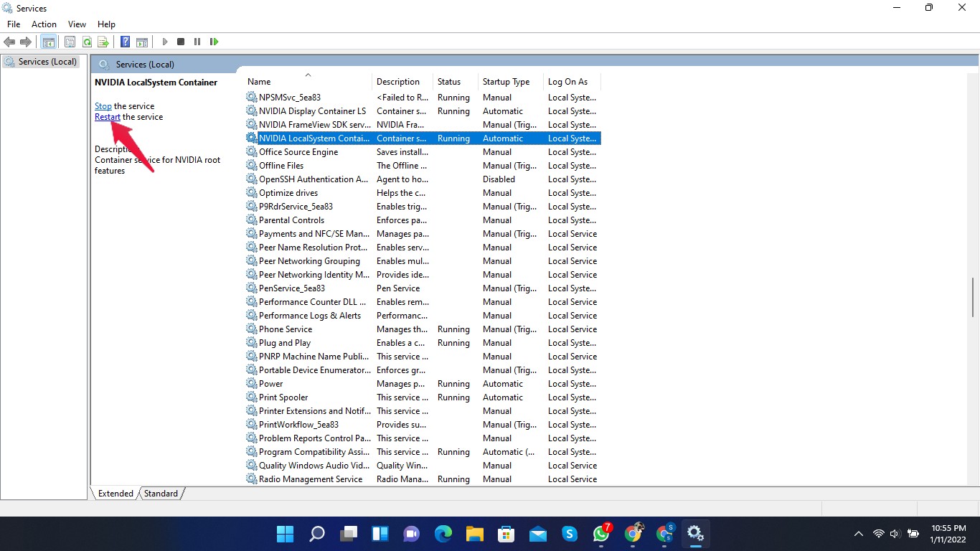The width and height of the screenshot is (980, 551).
Task: Click the Restart Service toolbar icon
Action: [x=214, y=42]
